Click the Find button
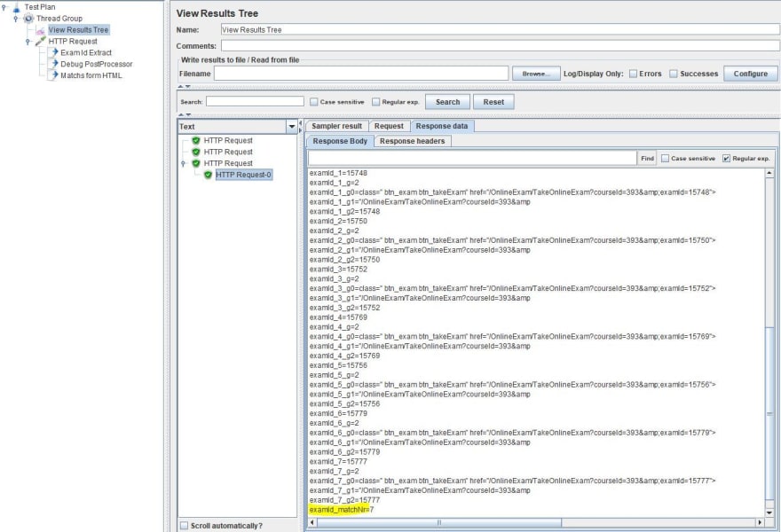Viewport: 781px width, 532px height. click(x=648, y=158)
